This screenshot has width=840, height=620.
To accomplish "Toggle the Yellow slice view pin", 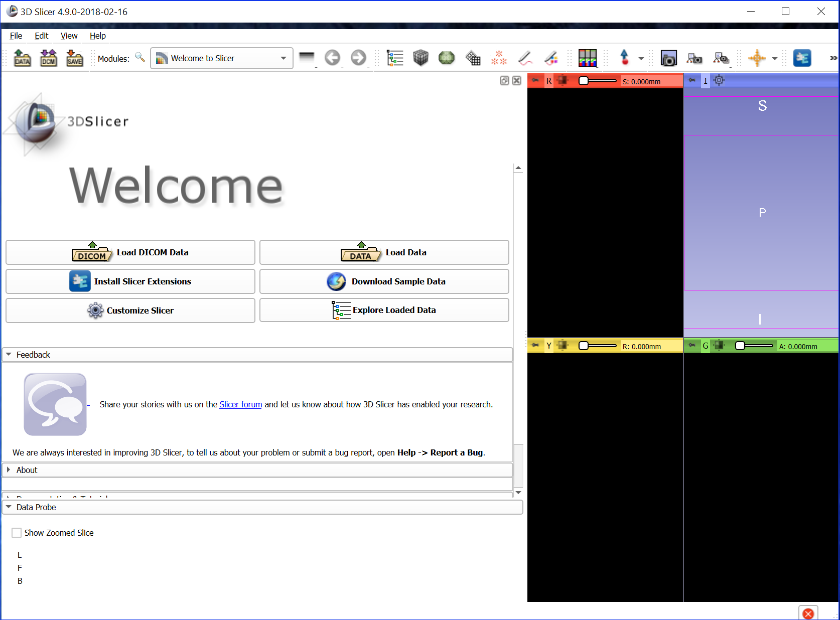I will click(535, 346).
